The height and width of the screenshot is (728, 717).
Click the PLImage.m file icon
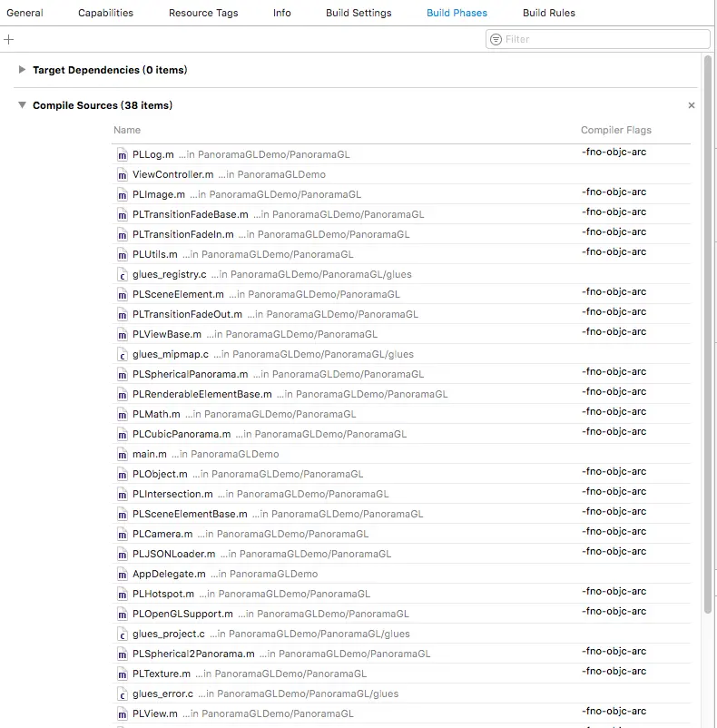click(x=122, y=195)
